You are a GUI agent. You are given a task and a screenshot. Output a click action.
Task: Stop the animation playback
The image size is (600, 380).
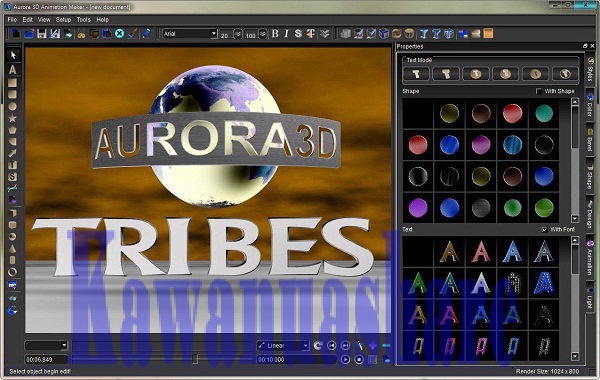coord(359,359)
